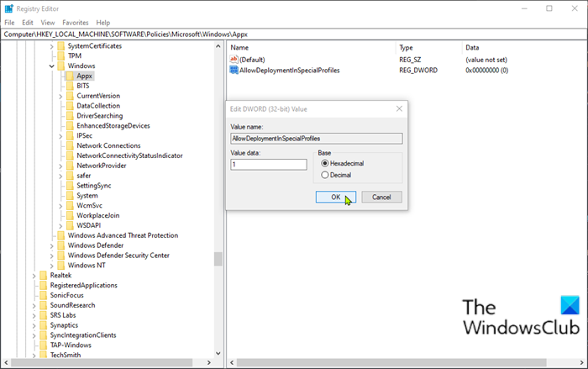Click the Network Connections folder icon
This screenshot has height=369, width=588.
[70, 145]
